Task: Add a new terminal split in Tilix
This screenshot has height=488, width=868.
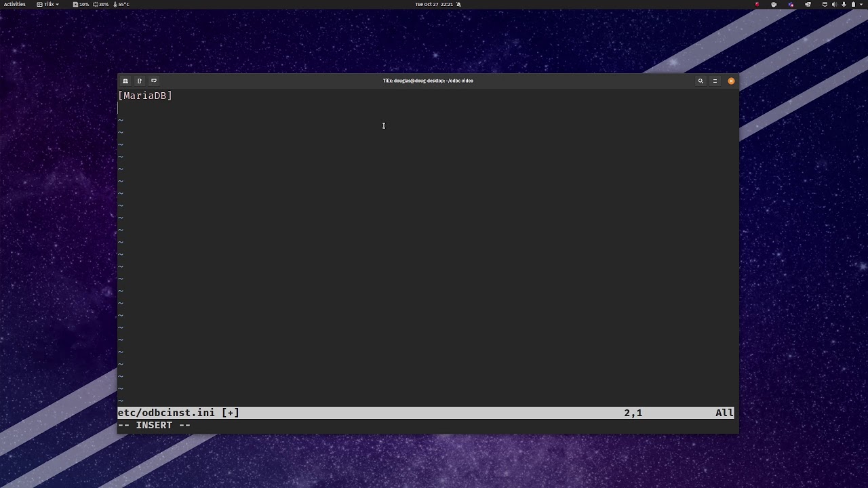Action: (140, 81)
